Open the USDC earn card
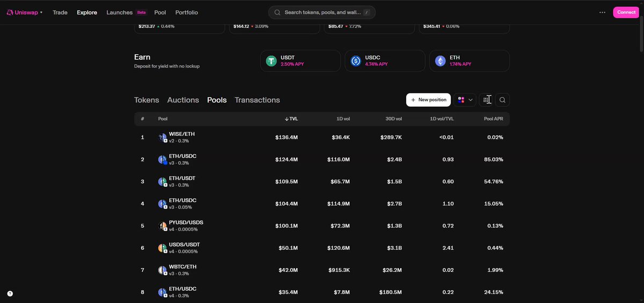The width and height of the screenshot is (644, 303). 385,61
